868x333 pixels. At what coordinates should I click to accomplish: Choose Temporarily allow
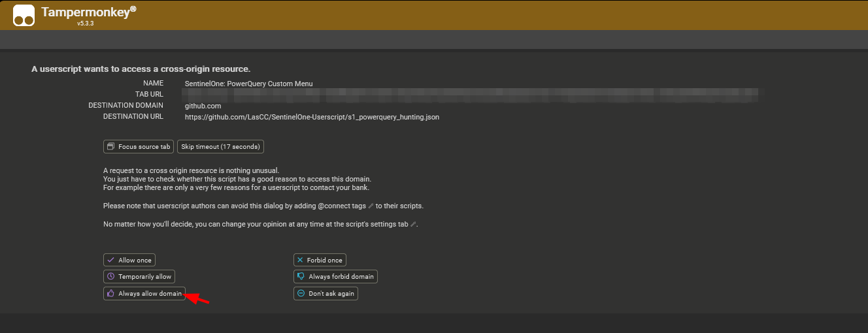pyautogui.click(x=139, y=277)
